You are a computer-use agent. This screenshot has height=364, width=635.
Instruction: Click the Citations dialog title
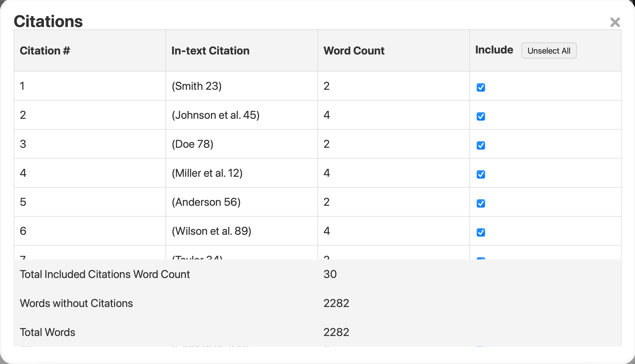click(49, 21)
